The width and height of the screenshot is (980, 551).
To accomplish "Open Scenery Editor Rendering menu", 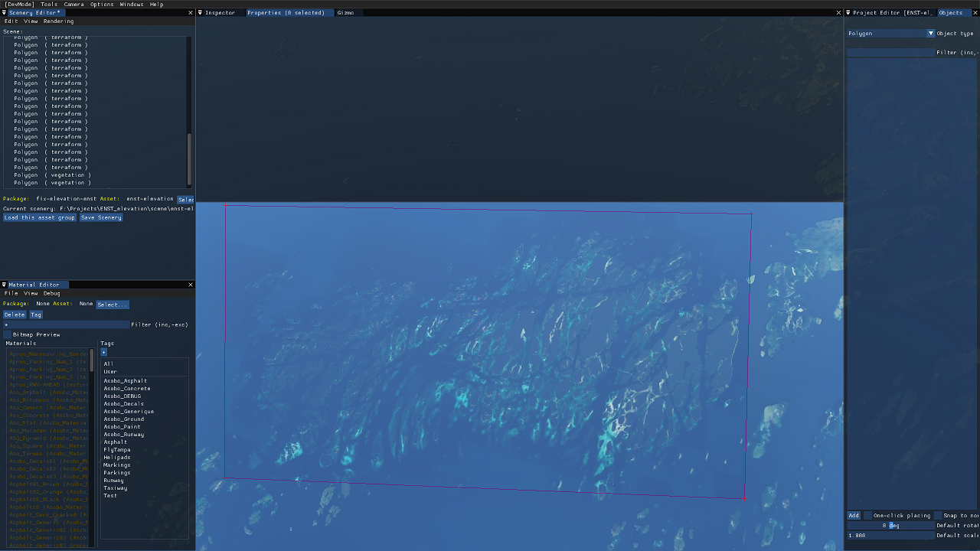I will (x=59, y=21).
